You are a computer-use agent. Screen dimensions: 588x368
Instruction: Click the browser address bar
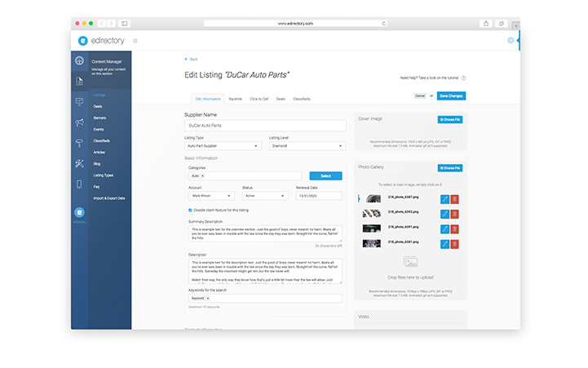coord(295,24)
